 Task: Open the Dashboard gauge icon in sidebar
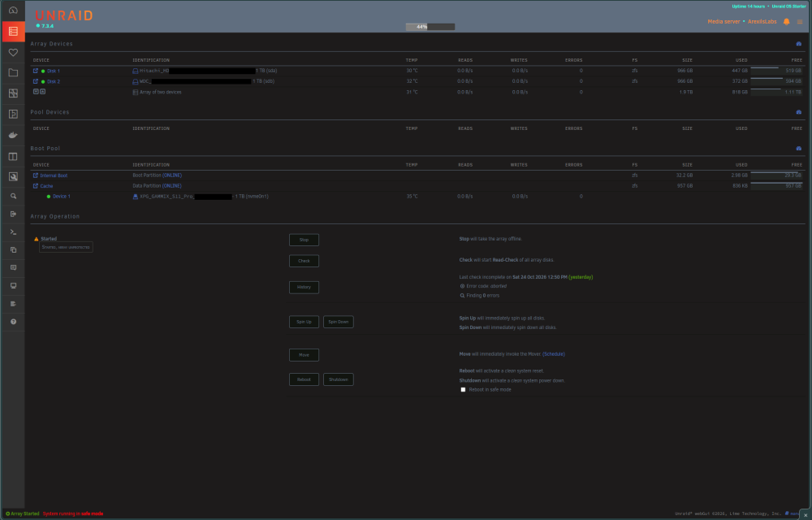coord(14,11)
